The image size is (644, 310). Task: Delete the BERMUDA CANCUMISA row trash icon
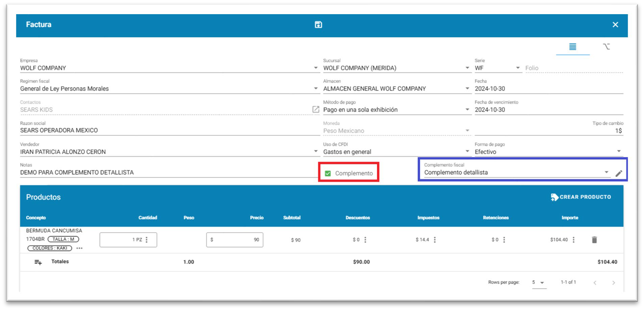click(x=594, y=239)
